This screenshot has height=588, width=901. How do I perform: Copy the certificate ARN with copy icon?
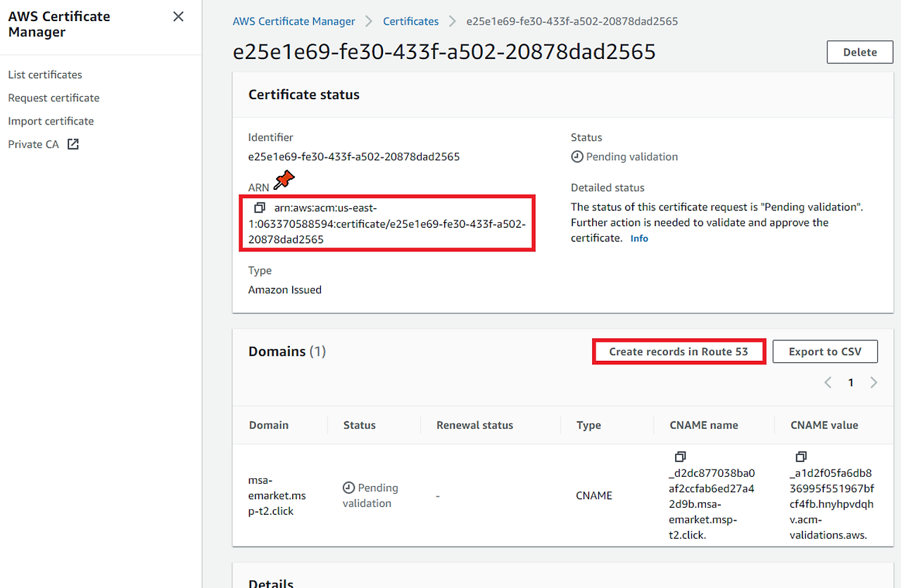[x=259, y=208]
